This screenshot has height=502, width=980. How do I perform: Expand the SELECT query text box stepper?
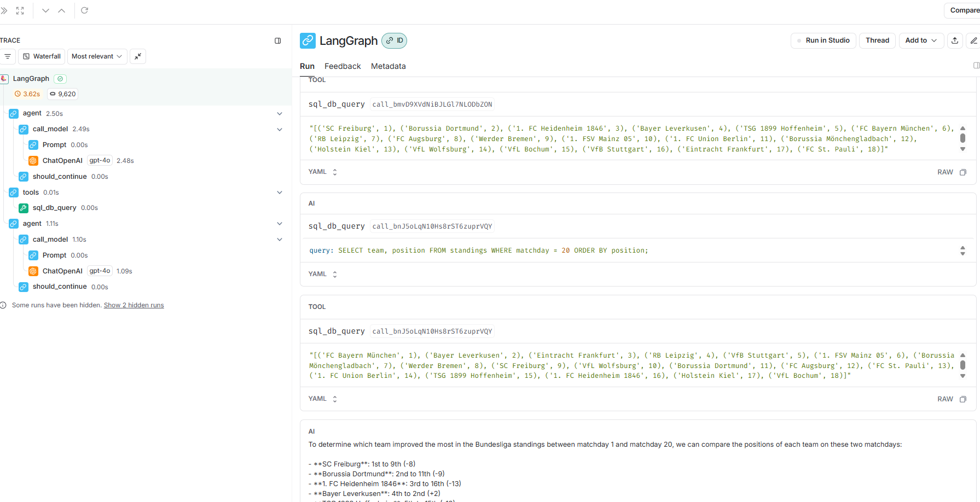[962, 251]
